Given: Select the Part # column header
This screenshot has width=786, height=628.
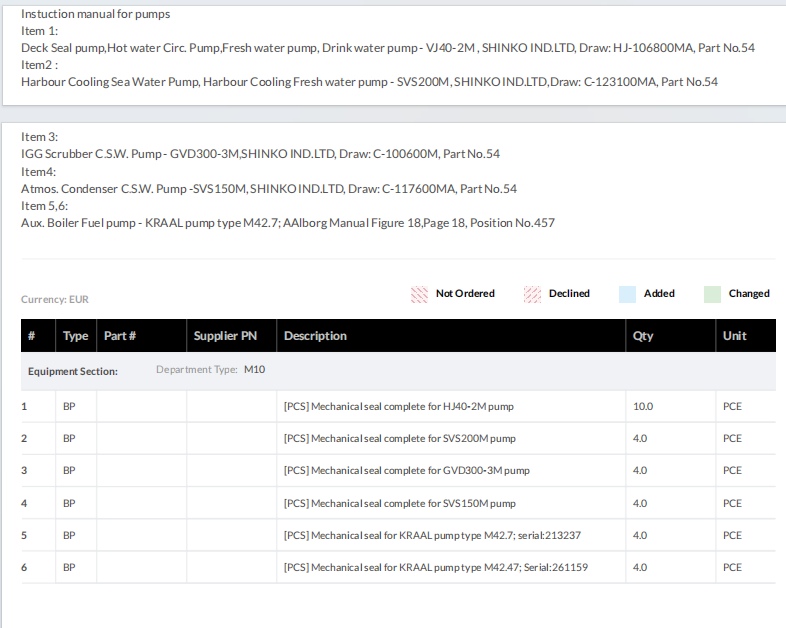Looking at the screenshot, I should (120, 336).
